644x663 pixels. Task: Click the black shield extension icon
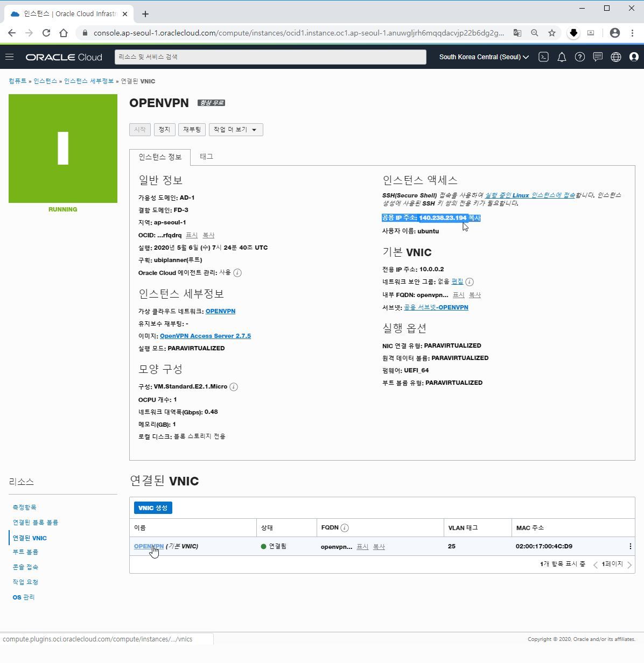pos(573,33)
